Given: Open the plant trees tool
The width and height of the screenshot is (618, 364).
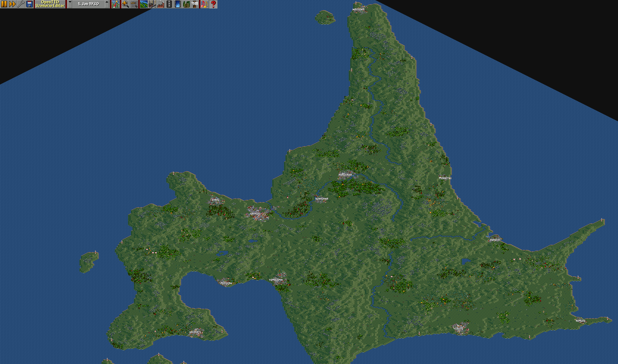Looking at the screenshot, I should point(187,4).
